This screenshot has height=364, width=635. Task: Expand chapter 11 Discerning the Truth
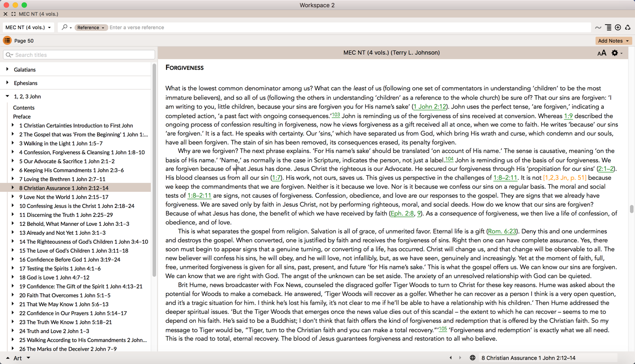point(13,215)
